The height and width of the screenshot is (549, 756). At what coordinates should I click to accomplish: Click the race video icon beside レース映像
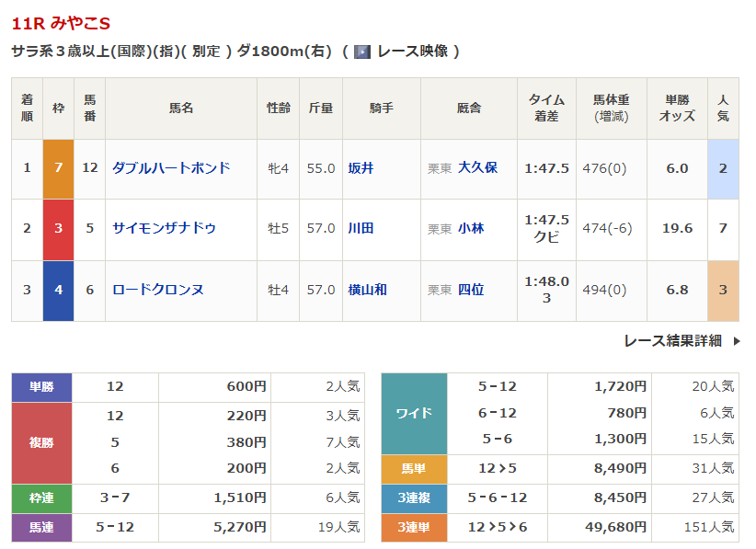tap(362, 51)
